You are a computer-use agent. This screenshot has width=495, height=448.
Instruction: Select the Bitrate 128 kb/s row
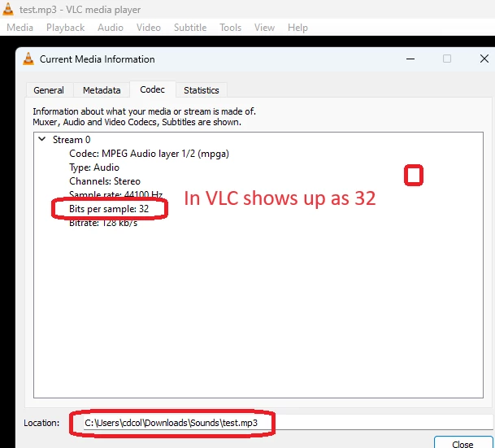(103, 223)
